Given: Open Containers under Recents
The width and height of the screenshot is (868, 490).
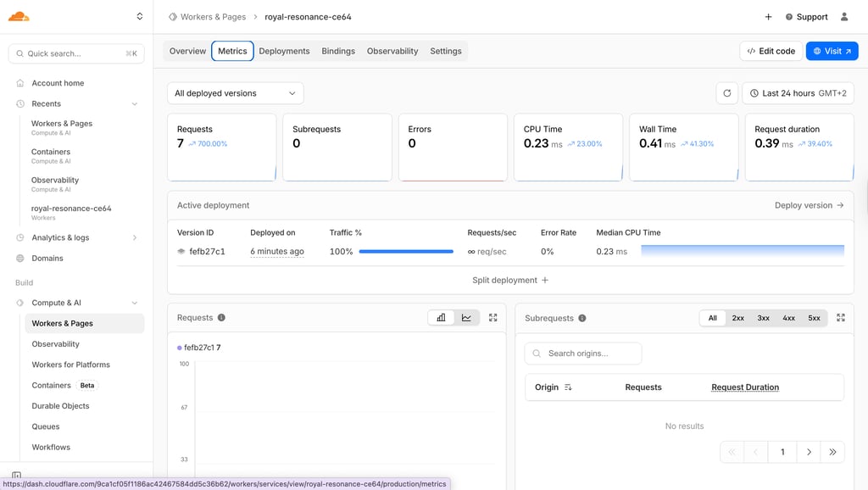Looking at the screenshot, I should (x=51, y=156).
